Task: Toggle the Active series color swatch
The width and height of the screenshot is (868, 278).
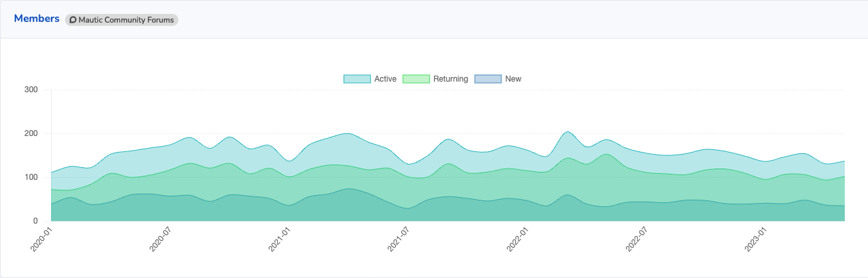Action: click(357, 79)
